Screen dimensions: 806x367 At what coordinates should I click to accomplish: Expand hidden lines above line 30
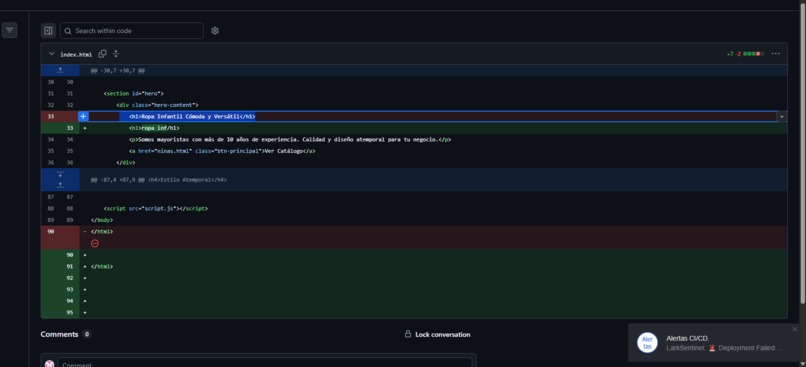60,70
